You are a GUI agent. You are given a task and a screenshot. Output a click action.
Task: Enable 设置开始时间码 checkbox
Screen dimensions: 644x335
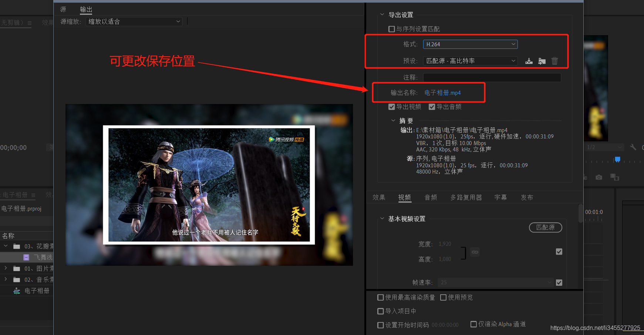pyautogui.click(x=380, y=325)
